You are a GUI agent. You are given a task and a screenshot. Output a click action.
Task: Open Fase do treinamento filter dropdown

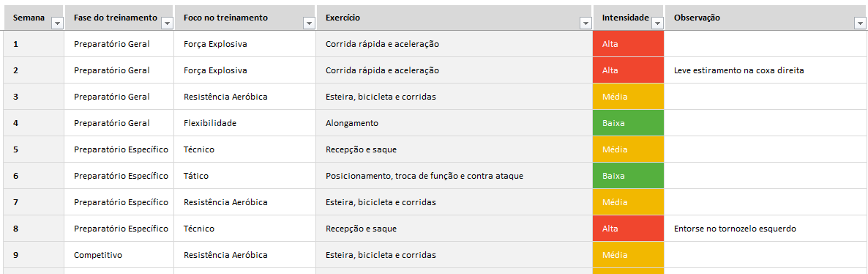167,23
